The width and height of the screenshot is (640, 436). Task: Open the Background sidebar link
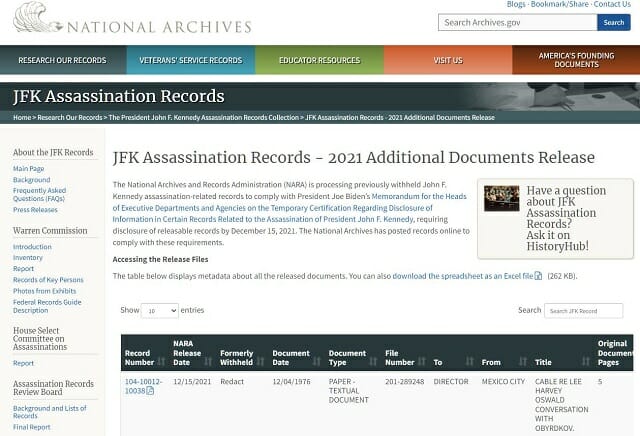[31, 180]
